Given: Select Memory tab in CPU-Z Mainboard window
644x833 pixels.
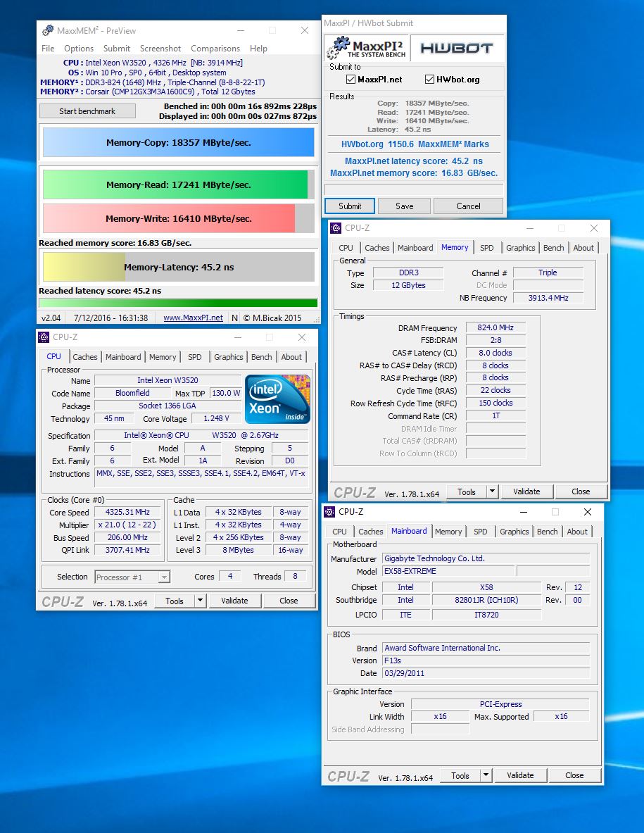Looking at the screenshot, I should [448, 531].
